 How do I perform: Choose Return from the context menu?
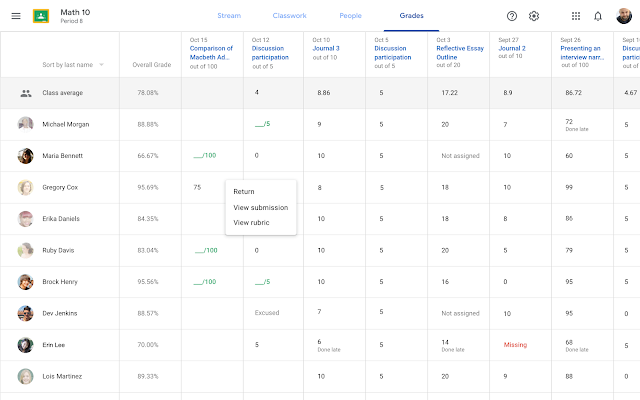244,192
